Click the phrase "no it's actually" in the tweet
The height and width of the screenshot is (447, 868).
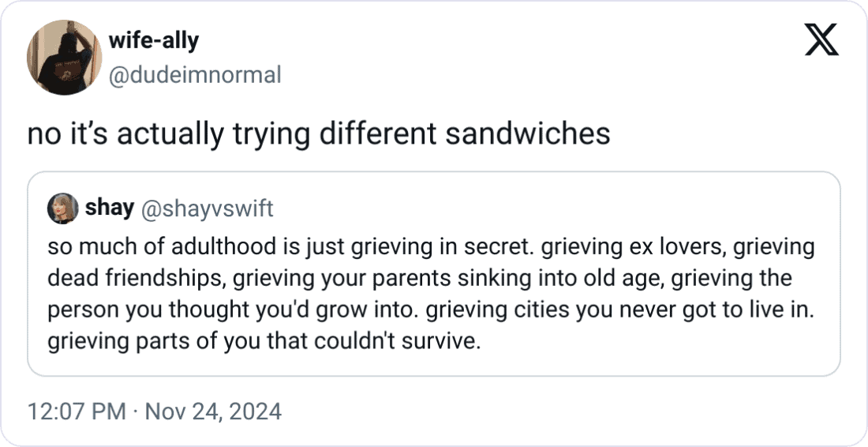click(125, 134)
